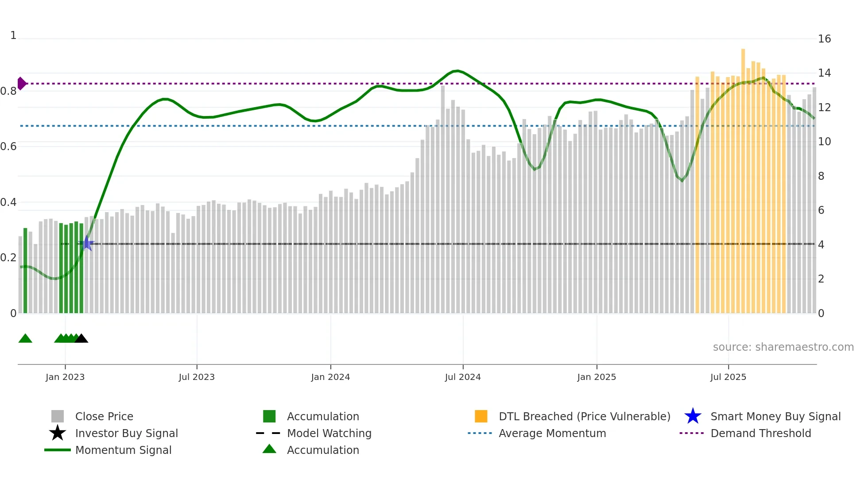Click the Jul 2024 axis label
This screenshot has height=488, width=868.
(463, 377)
